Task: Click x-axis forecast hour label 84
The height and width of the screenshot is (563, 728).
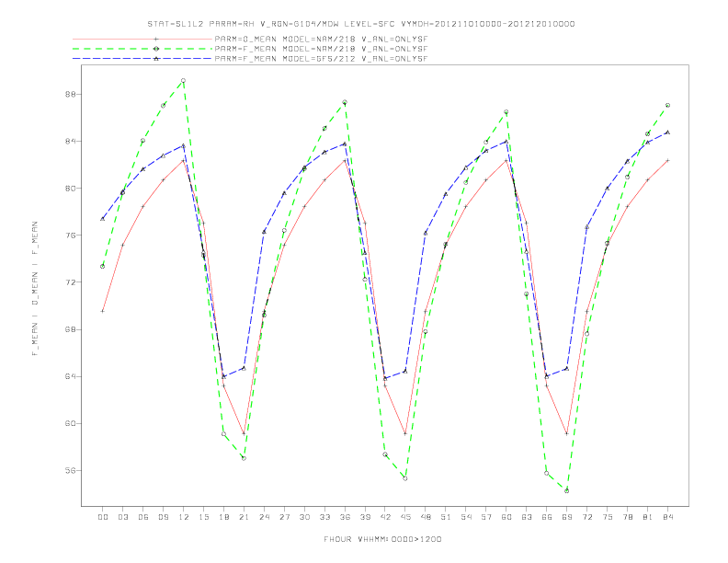Action: pos(668,517)
